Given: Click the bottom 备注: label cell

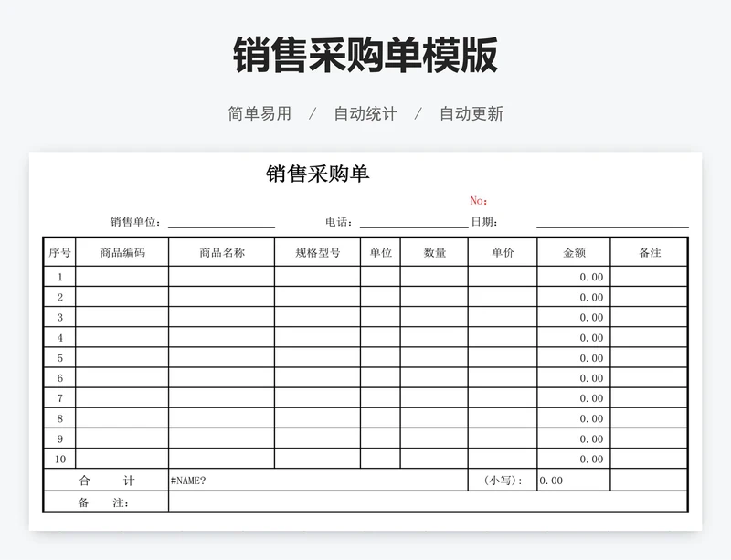Looking at the screenshot, I should tap(106, 502).
